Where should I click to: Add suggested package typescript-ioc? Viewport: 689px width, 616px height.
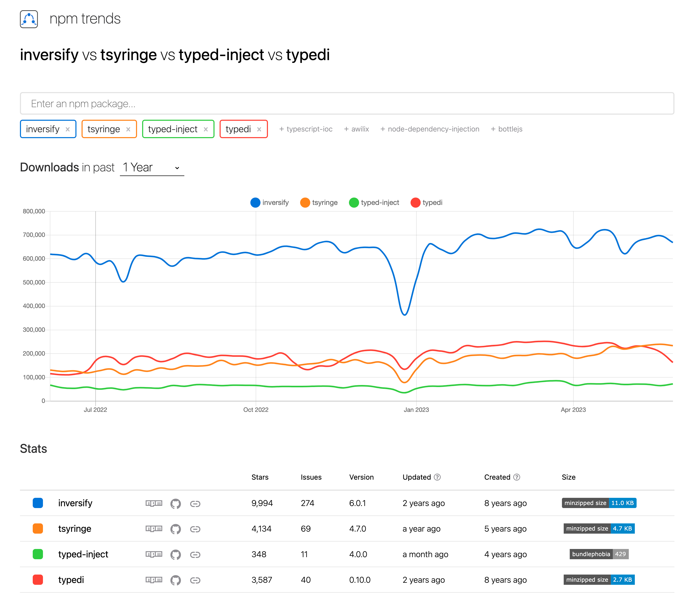(306, 129)
